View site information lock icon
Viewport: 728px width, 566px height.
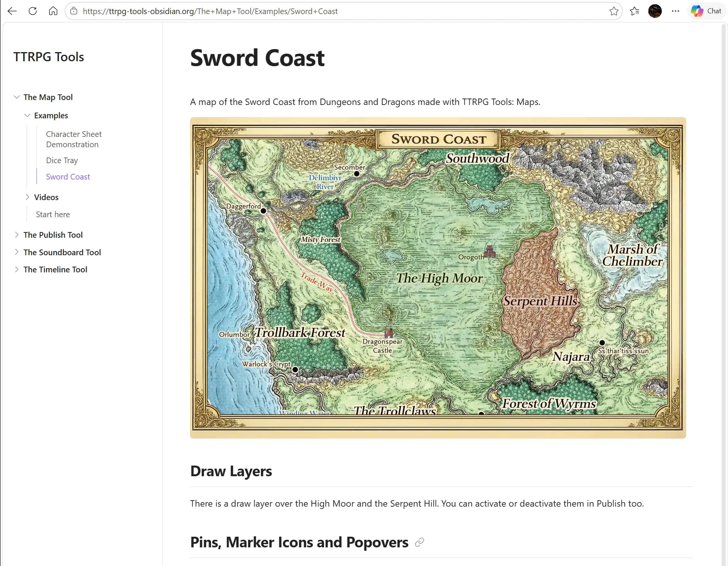pos(74,11)
